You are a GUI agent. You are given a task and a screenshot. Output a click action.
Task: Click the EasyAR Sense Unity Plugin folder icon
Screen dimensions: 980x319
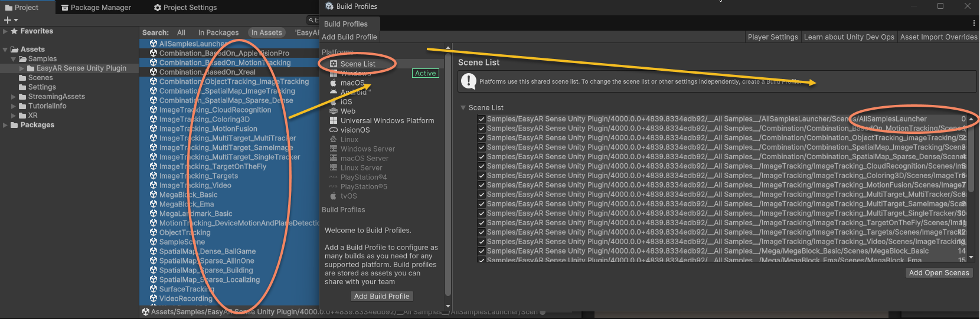click(x=31, y=68)
